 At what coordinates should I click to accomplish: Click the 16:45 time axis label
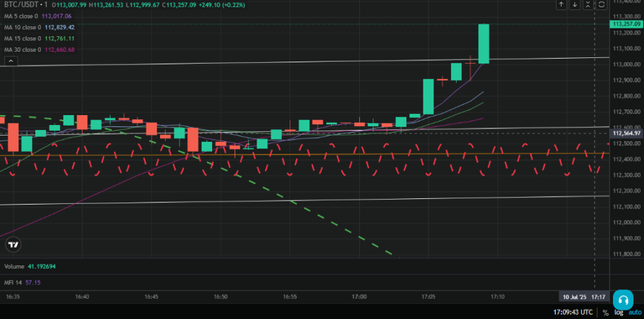(152, 296)
